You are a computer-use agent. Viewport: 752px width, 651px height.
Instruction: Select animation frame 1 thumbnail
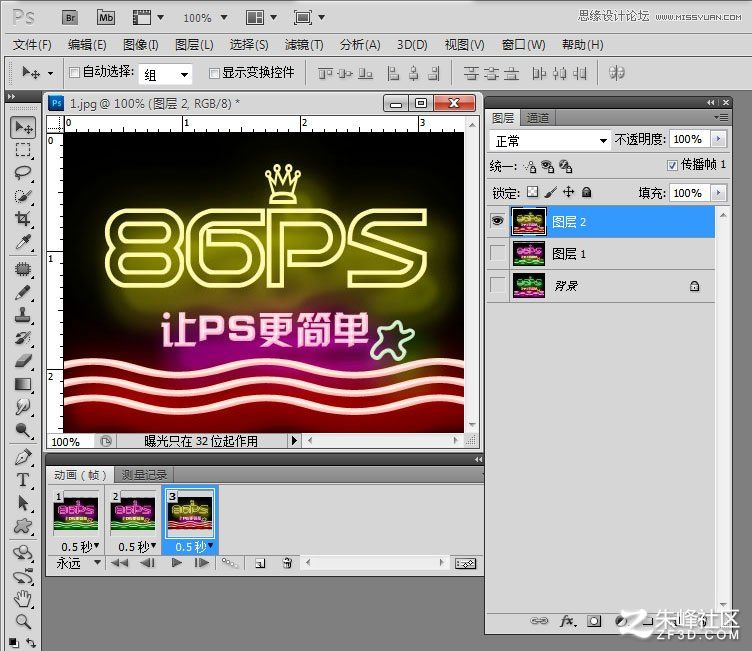coord(77,513)
